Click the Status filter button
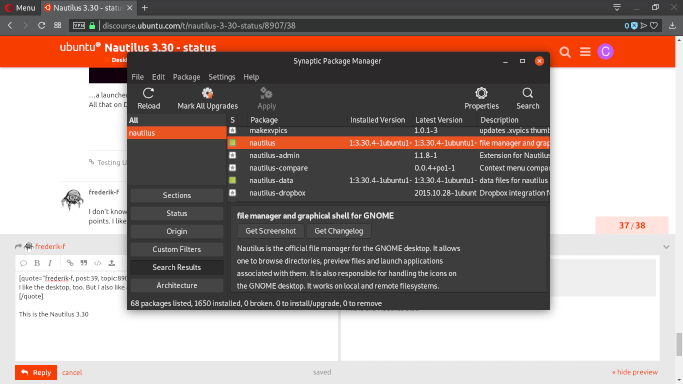Viewport: 683px width, 384px height. (x=177, y=213)
